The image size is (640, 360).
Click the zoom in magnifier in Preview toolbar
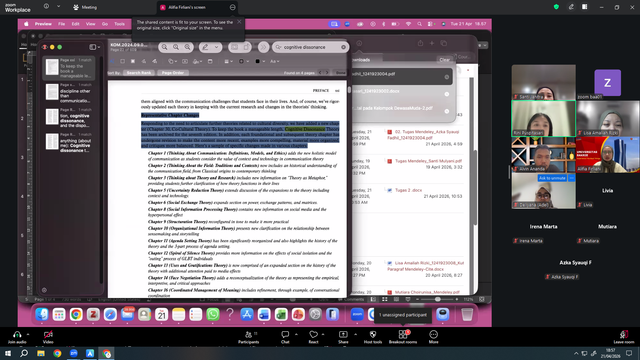(187, 47)
